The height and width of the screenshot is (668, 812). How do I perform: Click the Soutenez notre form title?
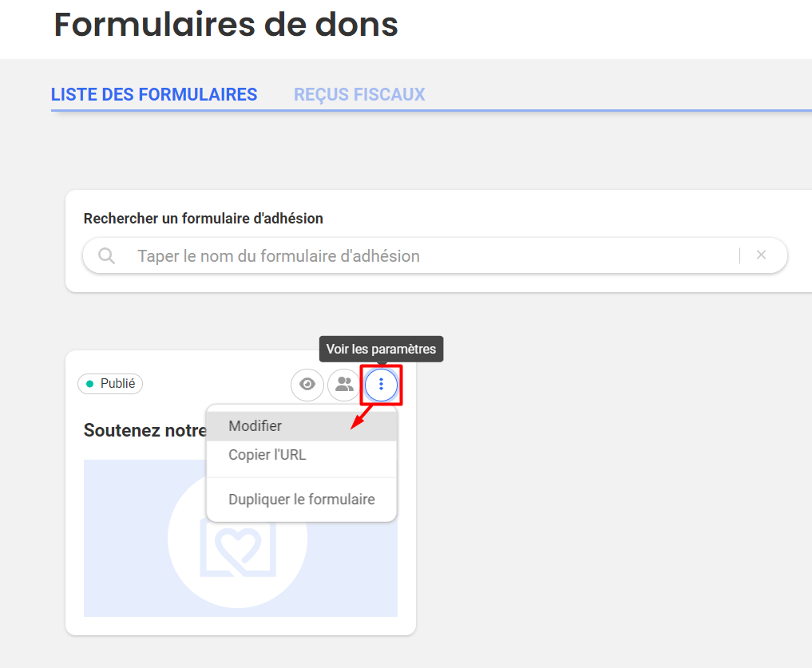click(145, 430)
